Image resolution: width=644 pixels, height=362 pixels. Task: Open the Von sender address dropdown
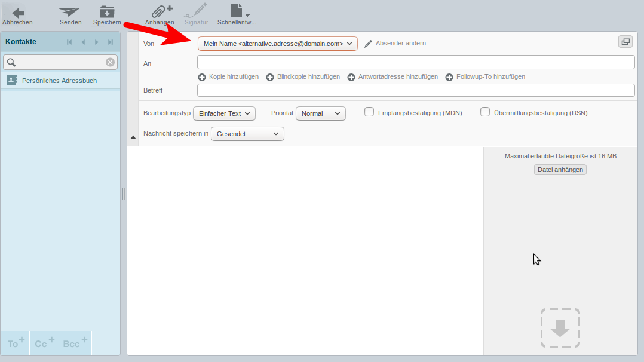[277, 44]
